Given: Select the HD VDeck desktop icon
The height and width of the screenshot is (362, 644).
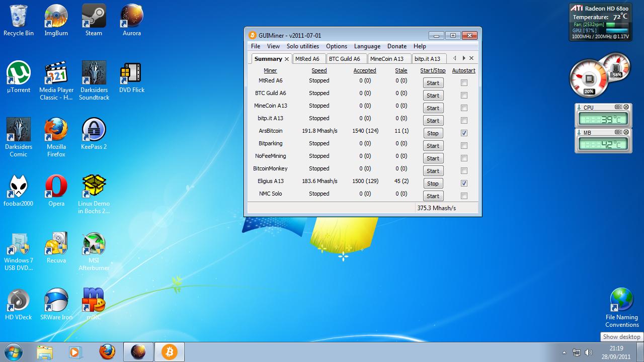Looking at the screenshot, I should (x=19, y=304).
